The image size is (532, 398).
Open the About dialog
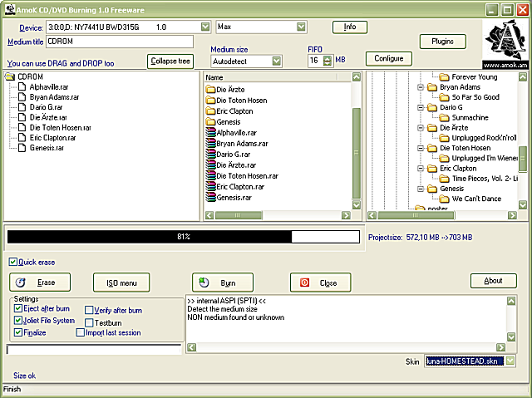494,281
